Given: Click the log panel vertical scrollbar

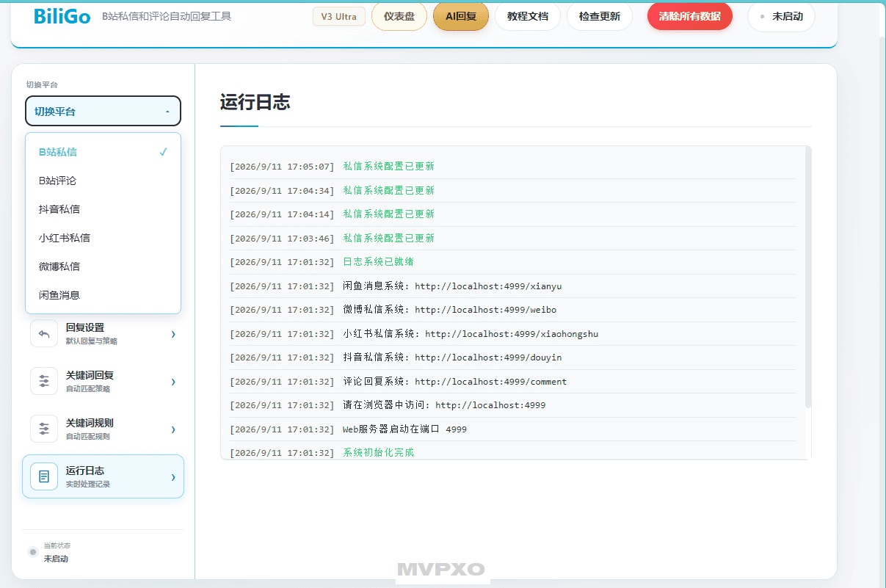Looking at the screenshot, I should (808, 277).
